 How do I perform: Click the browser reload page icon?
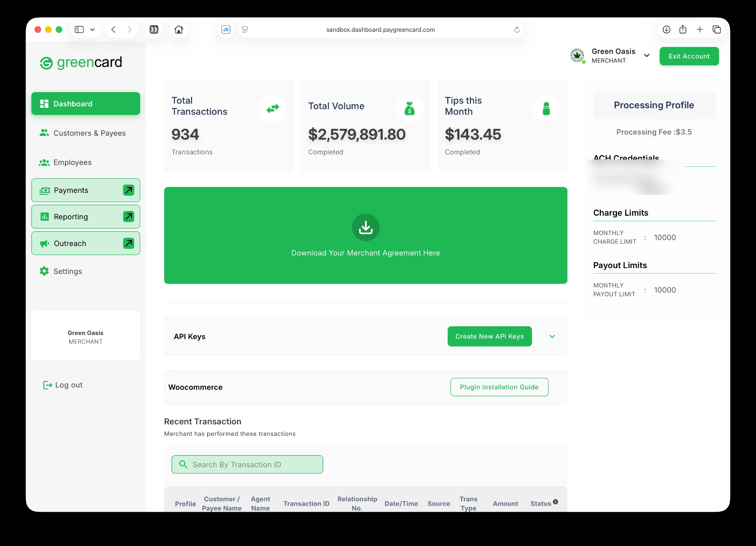coord(517,30)
